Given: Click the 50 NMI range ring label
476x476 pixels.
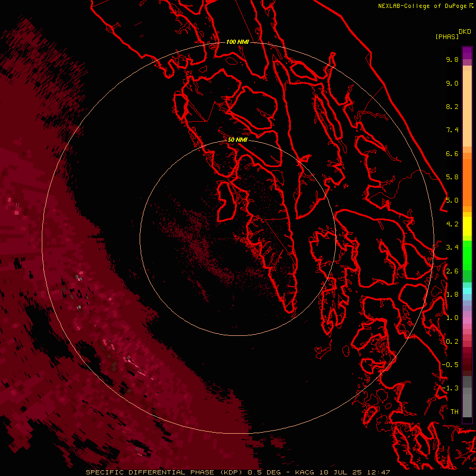Looking at the screenshot, I should 237,140.
